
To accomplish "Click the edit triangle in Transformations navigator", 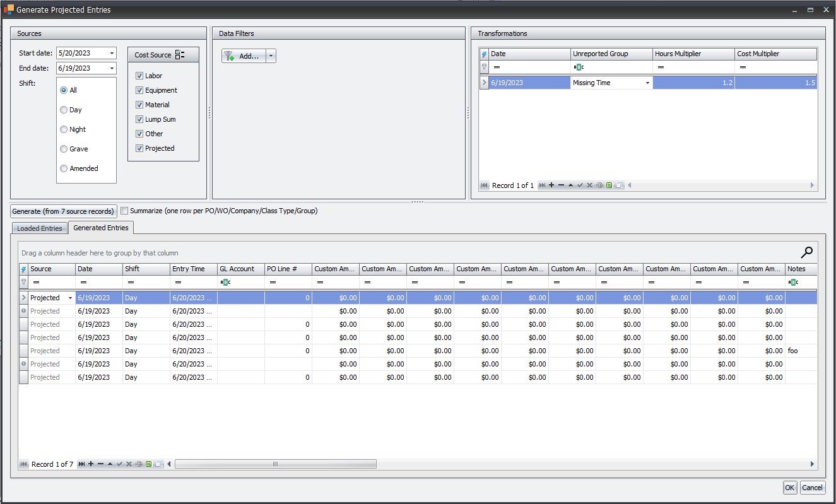I will click(x=570, y=185).
